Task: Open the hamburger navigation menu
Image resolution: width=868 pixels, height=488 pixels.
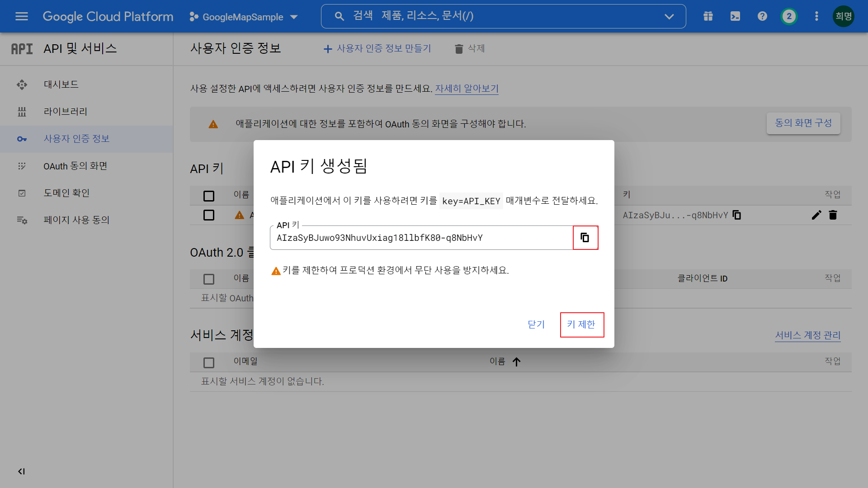Action: (x=21, y=17)
